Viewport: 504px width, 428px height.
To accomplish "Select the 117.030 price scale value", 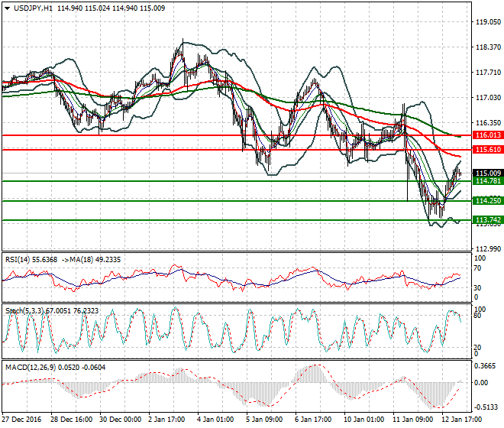I will pyautogui.click(x=488, y=98).
